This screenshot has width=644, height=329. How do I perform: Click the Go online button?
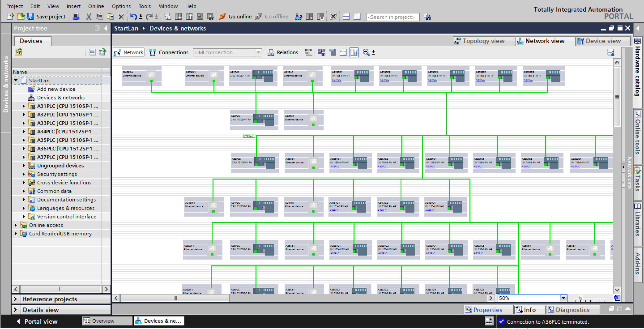point(235,17)
